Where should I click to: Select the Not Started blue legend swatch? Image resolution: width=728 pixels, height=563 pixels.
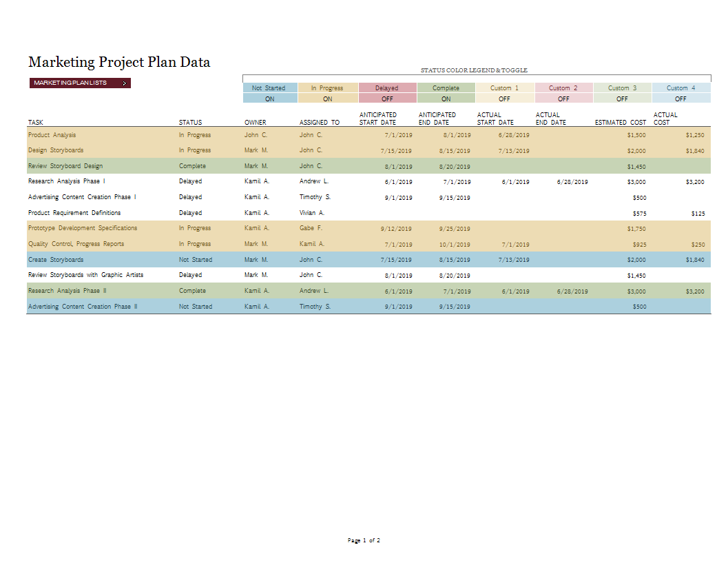tap(269, 88)
